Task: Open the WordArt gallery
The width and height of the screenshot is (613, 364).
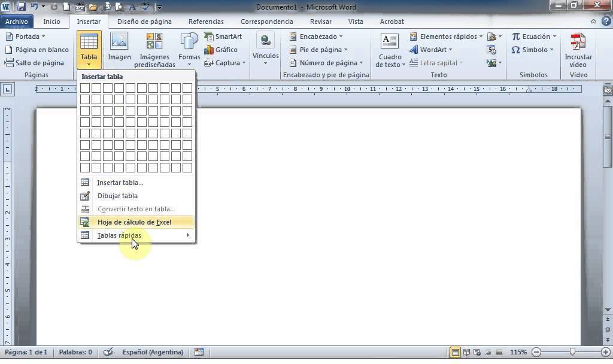Action: click(430, 50)
